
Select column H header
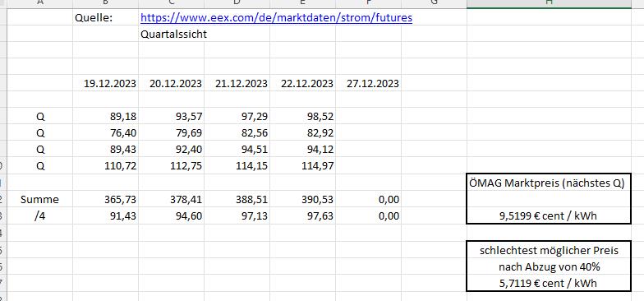point(549,3)
